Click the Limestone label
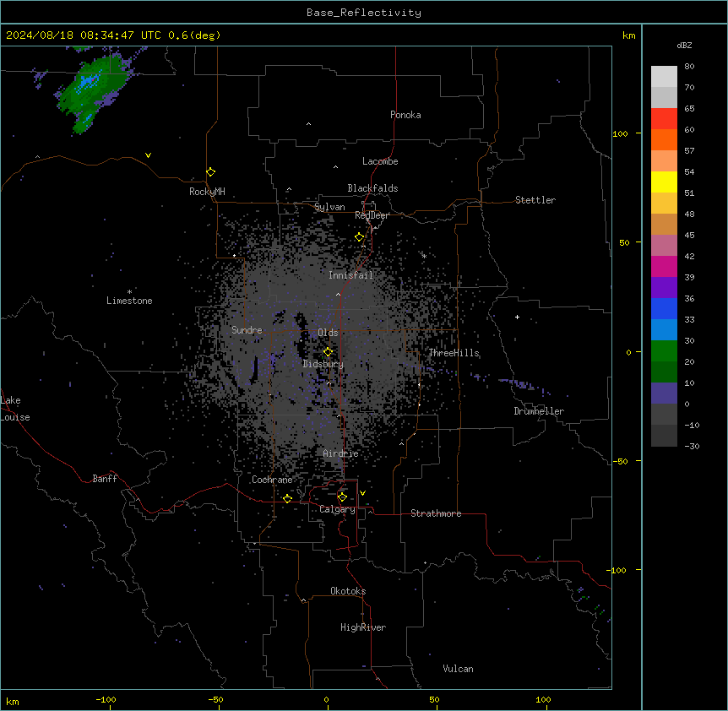The image size is (728, 711). click(x=129, y=301)
